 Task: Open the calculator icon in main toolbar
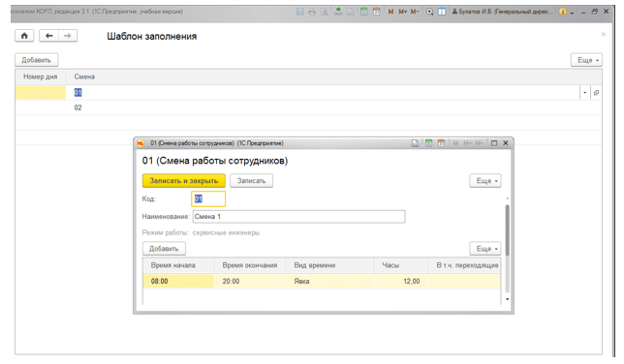363,12
